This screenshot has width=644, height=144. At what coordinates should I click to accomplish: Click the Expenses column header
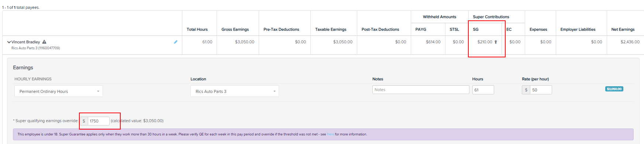(x=538, y=29)
